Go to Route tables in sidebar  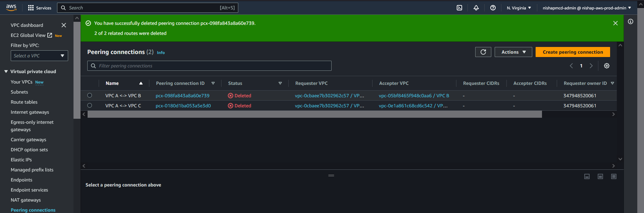[x=24, y=102]
